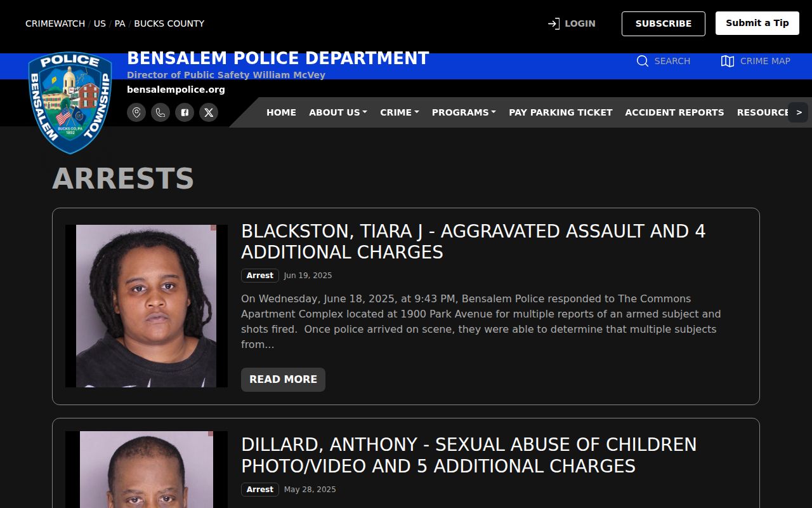Screen dimensions: 812x508
Task: Click the Search magnifier icon
Action: click(x=643, y=61)
